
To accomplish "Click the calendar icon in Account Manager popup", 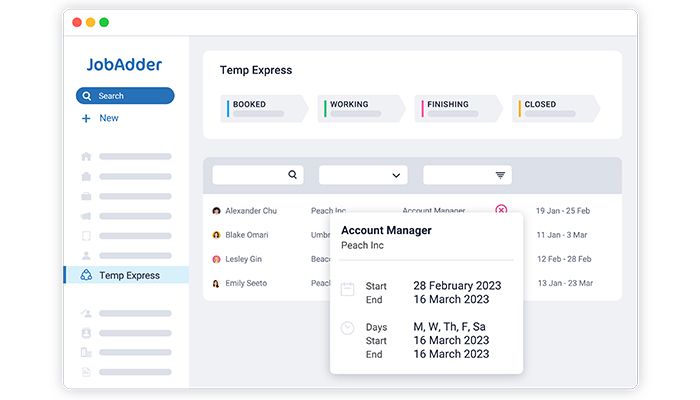I will click(348, 289).
